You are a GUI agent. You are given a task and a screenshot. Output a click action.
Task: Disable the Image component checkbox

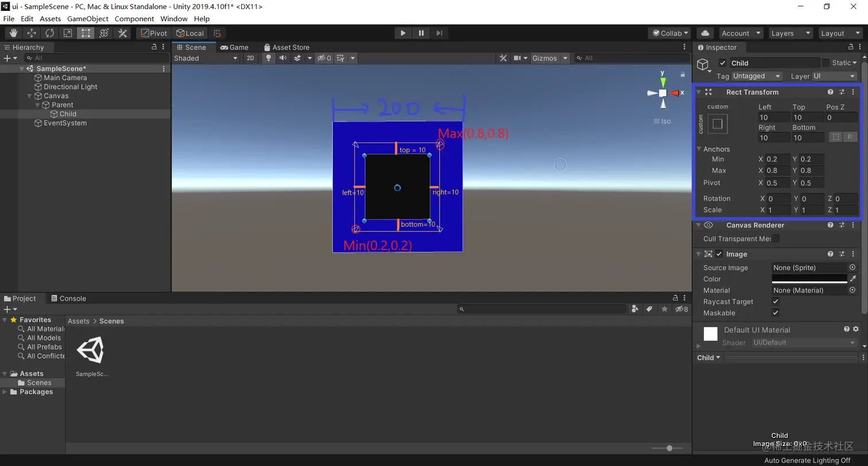[x=719, y=254]
